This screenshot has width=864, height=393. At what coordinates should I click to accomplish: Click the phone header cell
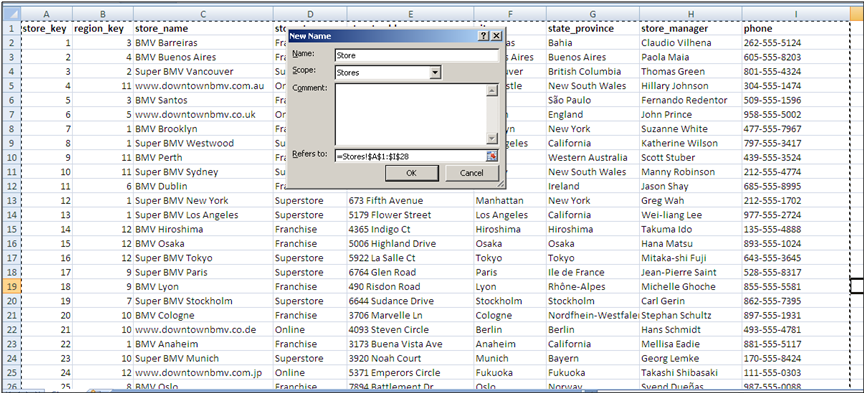pos(796,29)
